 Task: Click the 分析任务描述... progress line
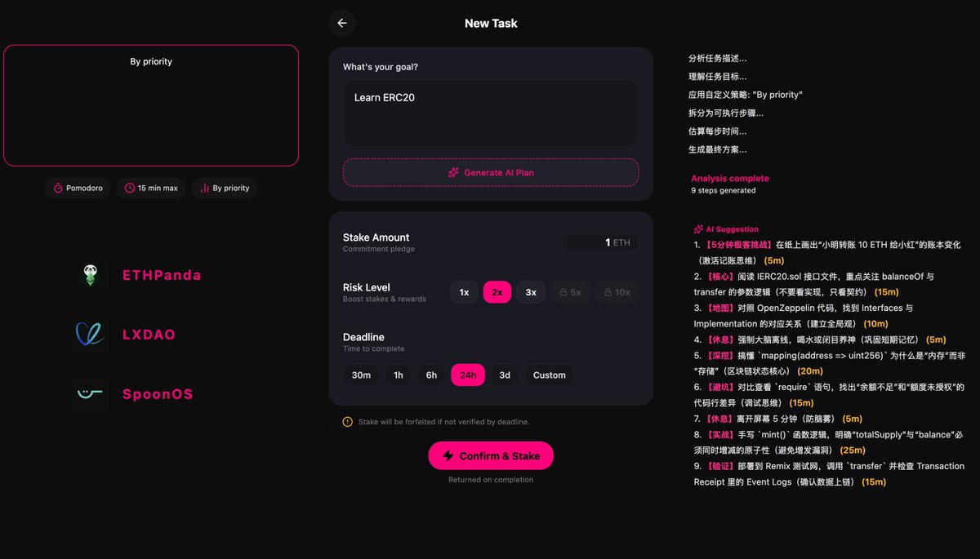[x=718, y=59]
